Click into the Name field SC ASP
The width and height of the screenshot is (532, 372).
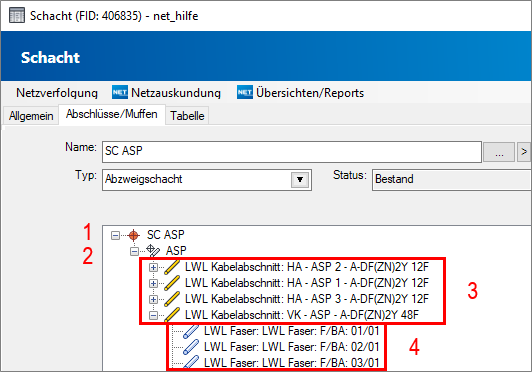tap(292, 152)
